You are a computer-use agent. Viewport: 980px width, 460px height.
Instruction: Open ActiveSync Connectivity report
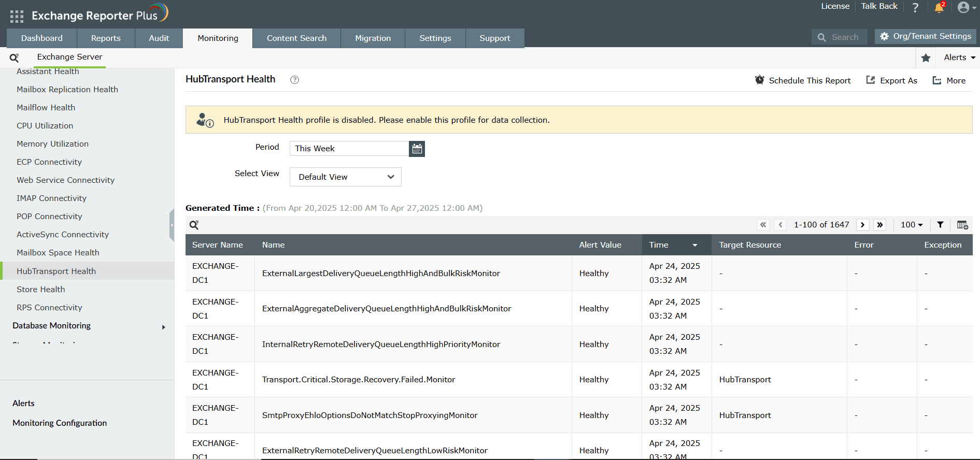pyautogui.click(x=63, y=235)
